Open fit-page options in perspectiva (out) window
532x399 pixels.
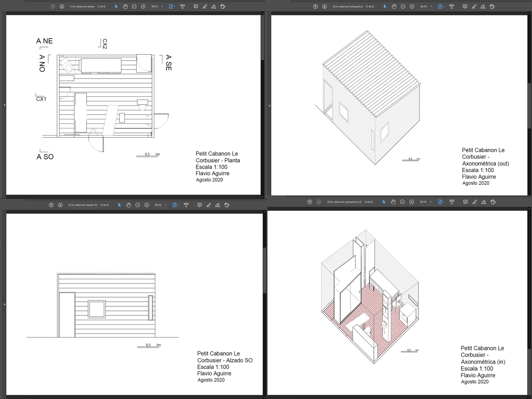(441, 7)
